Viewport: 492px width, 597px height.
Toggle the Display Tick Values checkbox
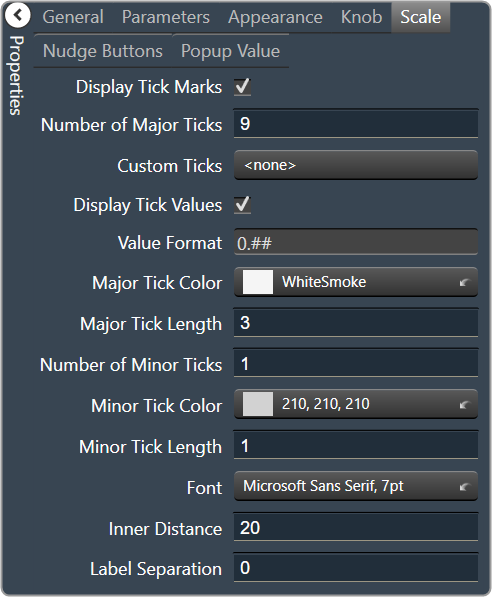242,205
